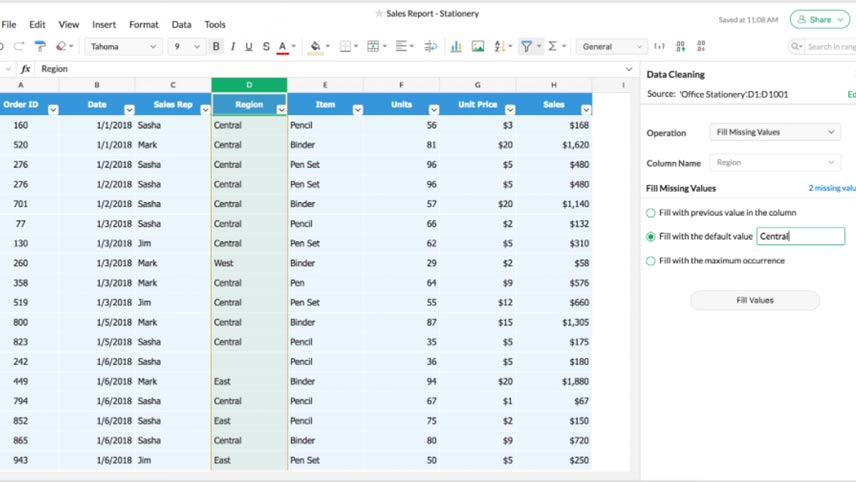Open the File menu
856x482 pixels.
[x=9, y=25]
